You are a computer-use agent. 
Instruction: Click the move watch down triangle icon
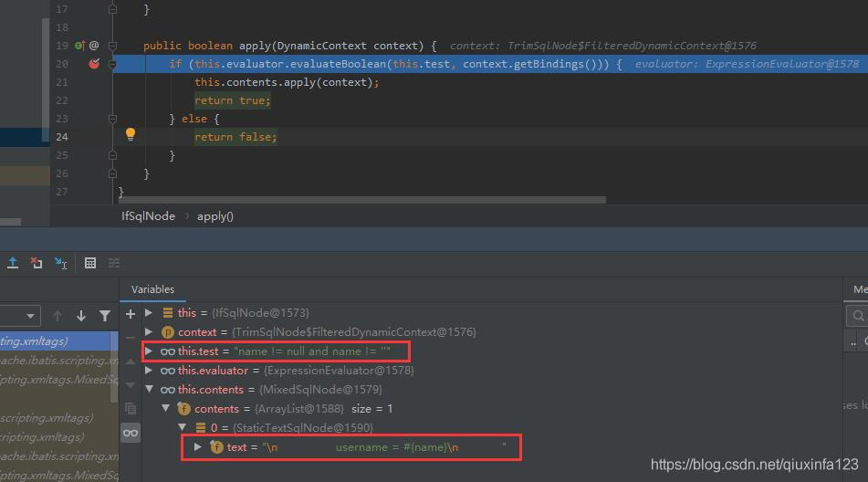point(131,384)
